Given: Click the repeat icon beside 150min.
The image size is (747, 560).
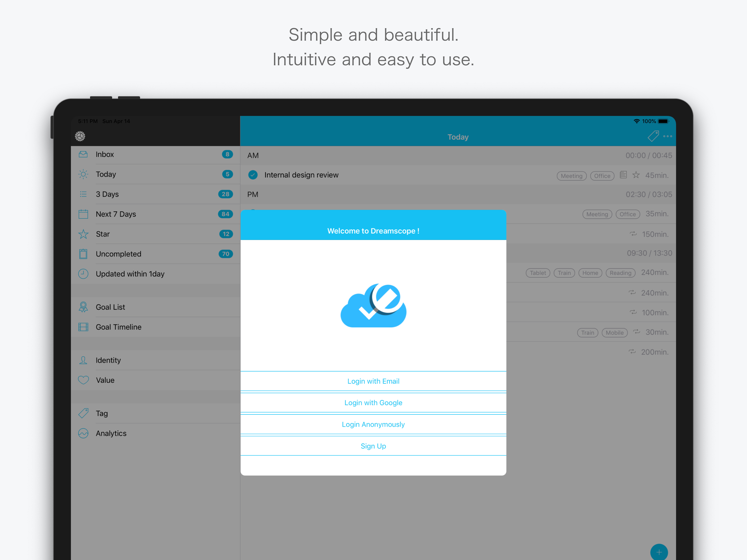Looking at the screenshot, I should point(633,234).
